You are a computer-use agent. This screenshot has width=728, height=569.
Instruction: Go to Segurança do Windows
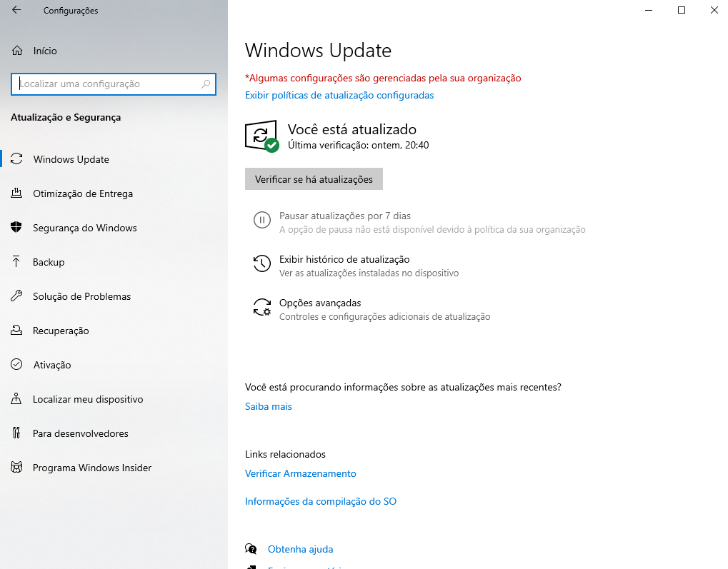114,228
